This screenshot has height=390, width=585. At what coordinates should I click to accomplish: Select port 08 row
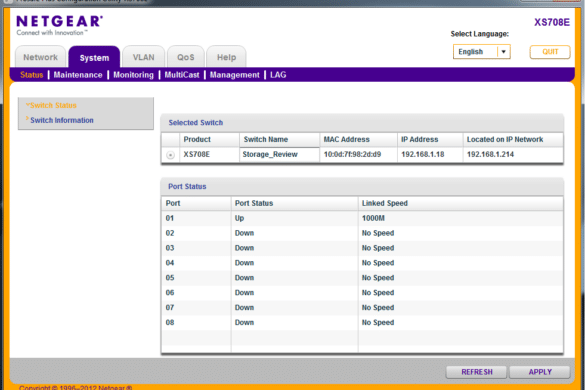coord(362,323)
